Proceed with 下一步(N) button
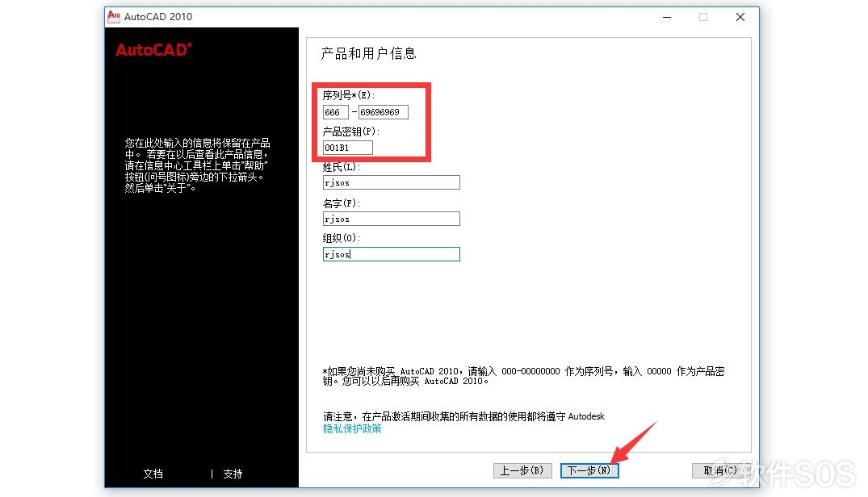868x497 pixels. (x=589, y=470)
